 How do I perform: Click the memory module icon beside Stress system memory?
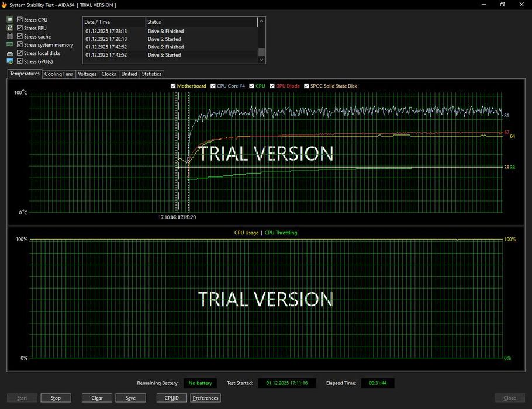click(10, 44)
